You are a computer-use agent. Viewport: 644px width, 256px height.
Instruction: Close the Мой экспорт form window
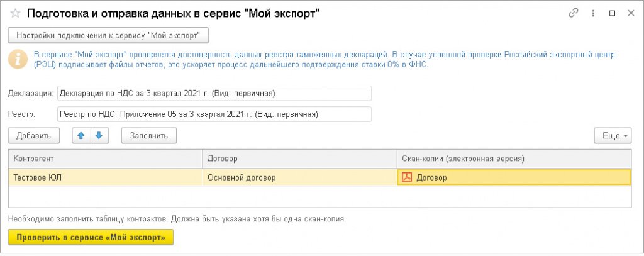point(630,13)
